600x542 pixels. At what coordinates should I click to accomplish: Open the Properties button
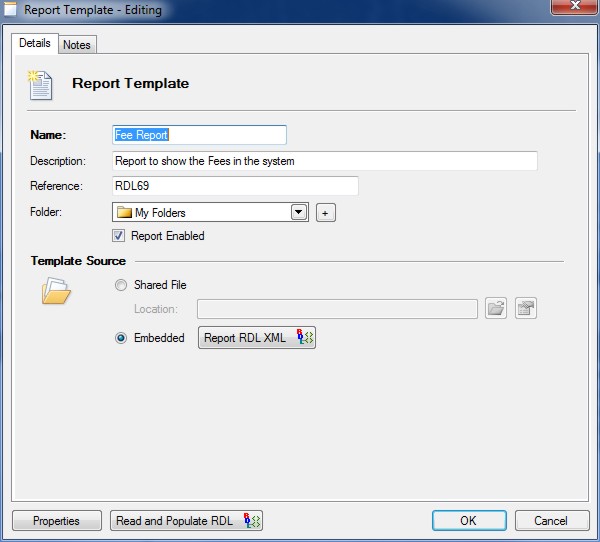pyautogui.click(x=56, y=521)
